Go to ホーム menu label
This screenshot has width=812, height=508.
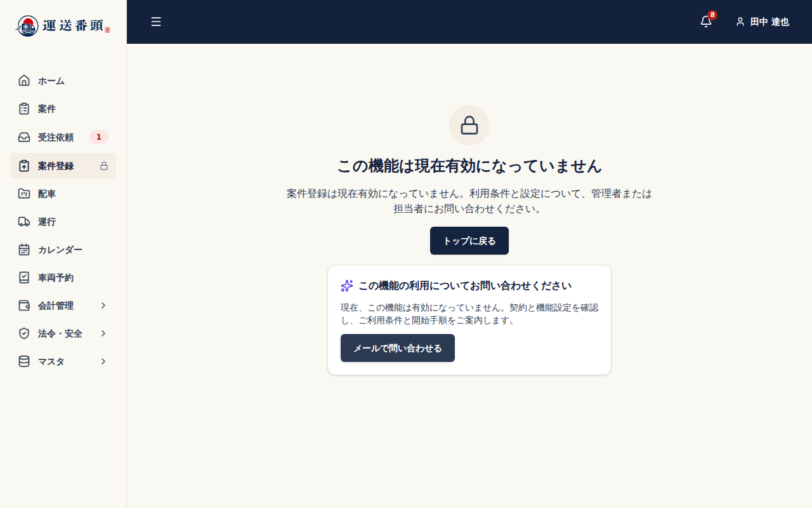point(51,81)
